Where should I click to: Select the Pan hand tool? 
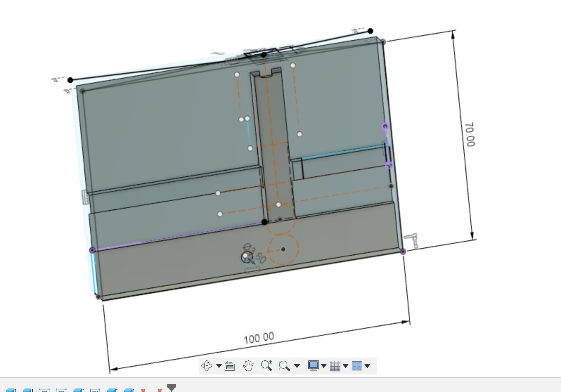click(248, 366)
